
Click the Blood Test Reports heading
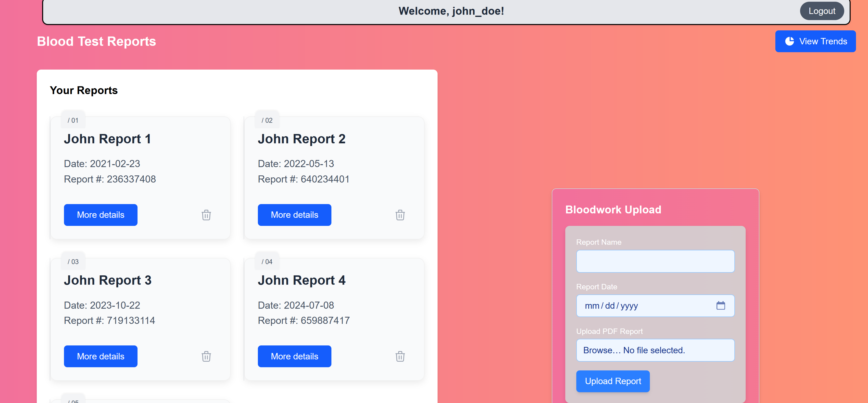96,41
